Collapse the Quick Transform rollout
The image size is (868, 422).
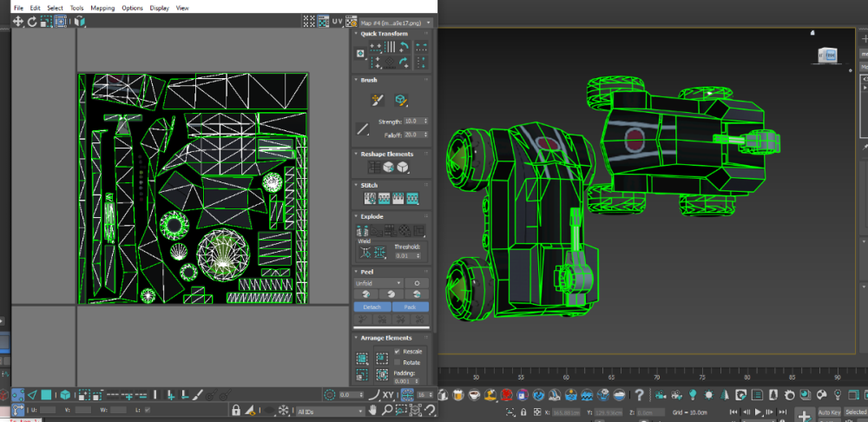(384, 34)
